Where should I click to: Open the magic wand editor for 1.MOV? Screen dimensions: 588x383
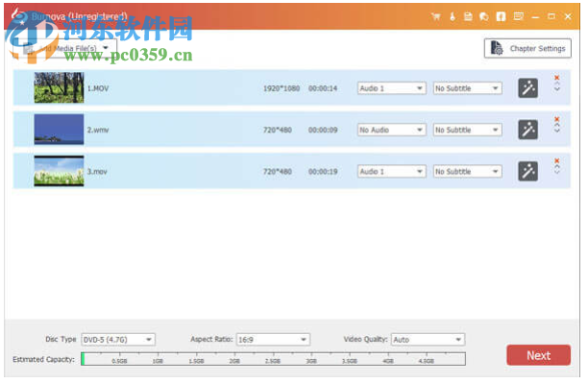pyautogui.click(x=528, y=88)
